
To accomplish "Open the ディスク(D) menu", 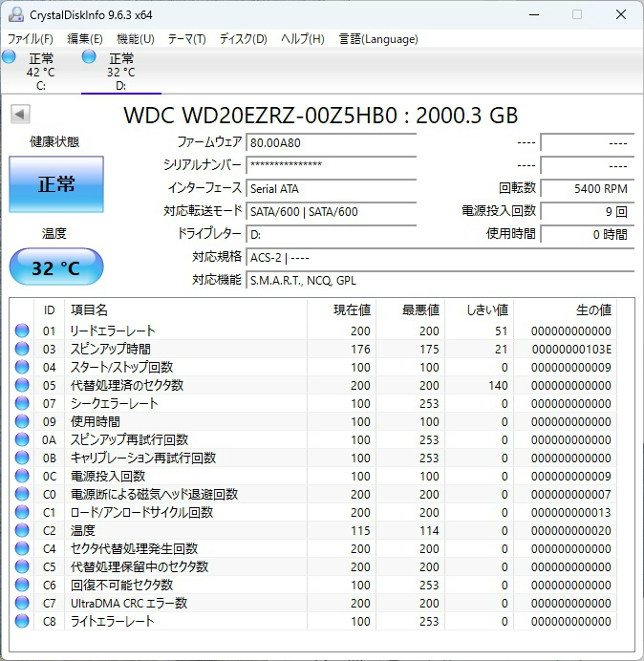I will point(244,39).
